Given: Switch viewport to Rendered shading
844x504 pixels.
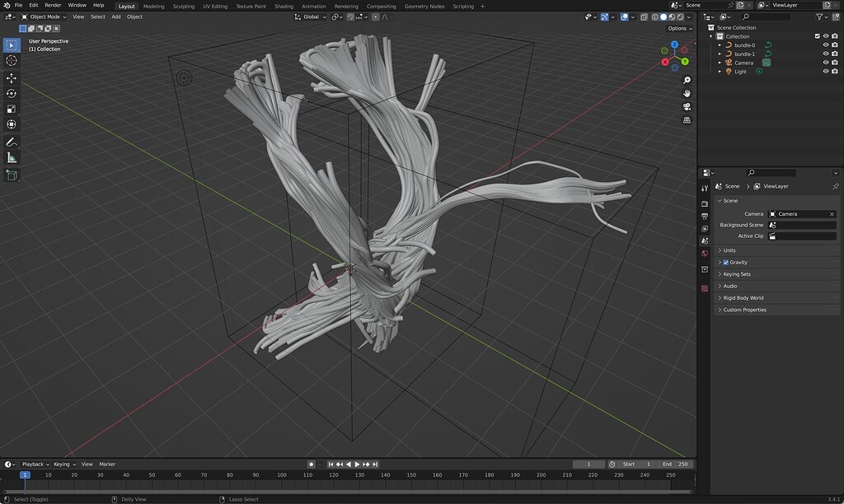Looking at the screenshot, I should pyautogui.click(x=680, y=16).
